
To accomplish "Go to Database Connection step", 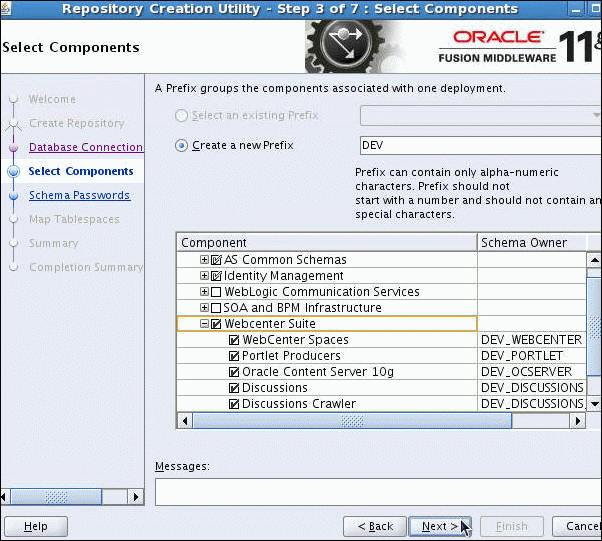I will coord(86,147).
